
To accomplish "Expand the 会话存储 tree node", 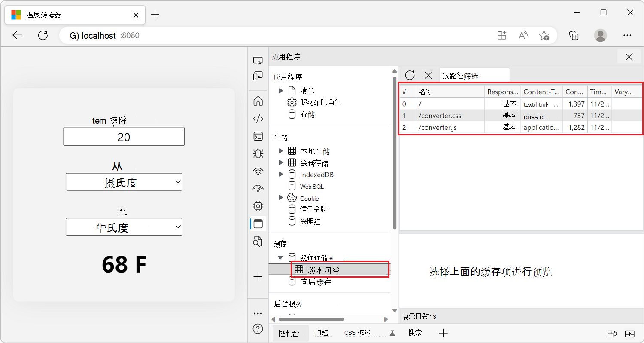I will [281, 162].
